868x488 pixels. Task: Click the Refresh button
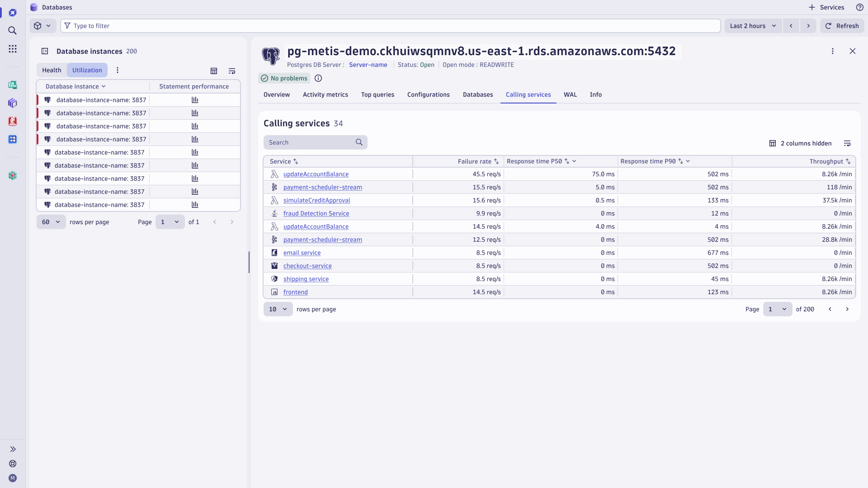842,26
